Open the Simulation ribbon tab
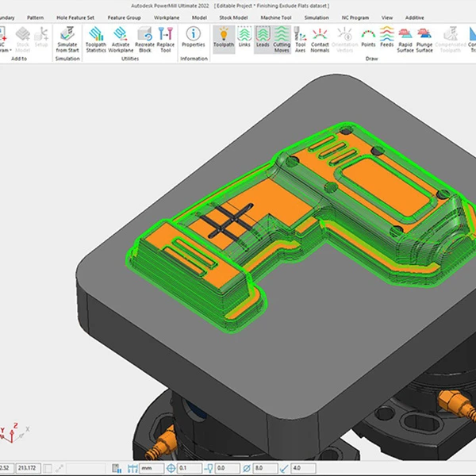Image resolution: width=476 pixels, height=476 pixels. 317,17
